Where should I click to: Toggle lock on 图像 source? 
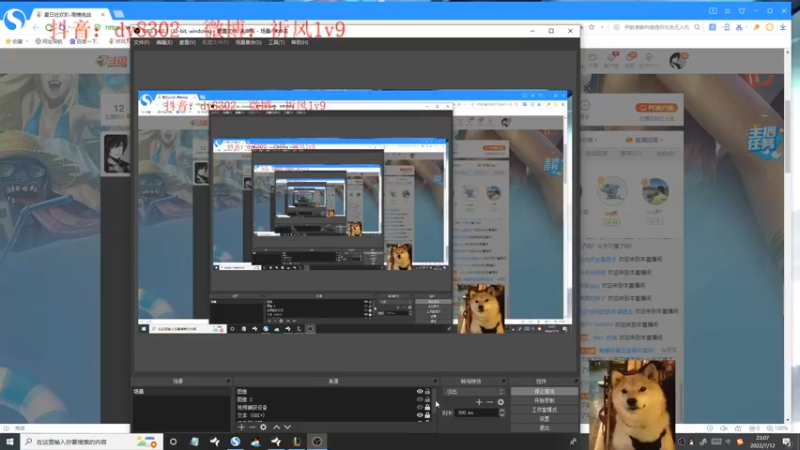pos(428,392)
